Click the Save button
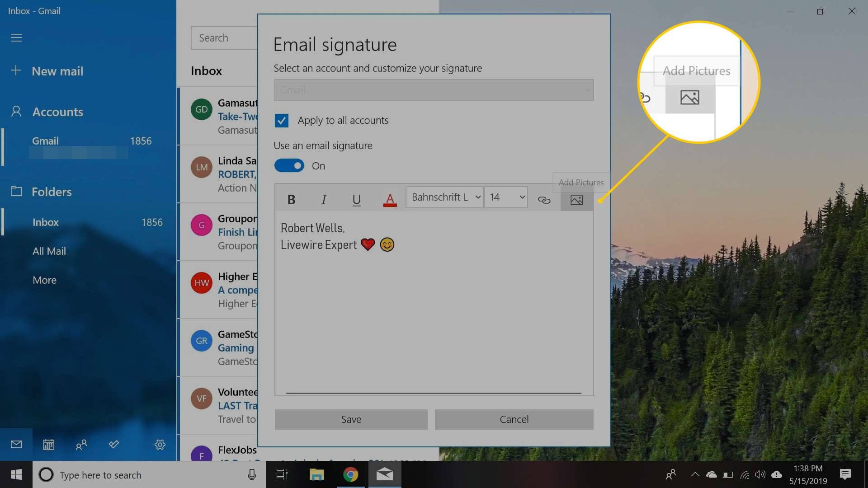 [350, 418]
